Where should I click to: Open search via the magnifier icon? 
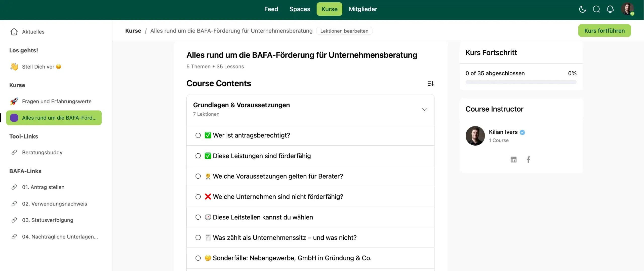pos(596,9)
